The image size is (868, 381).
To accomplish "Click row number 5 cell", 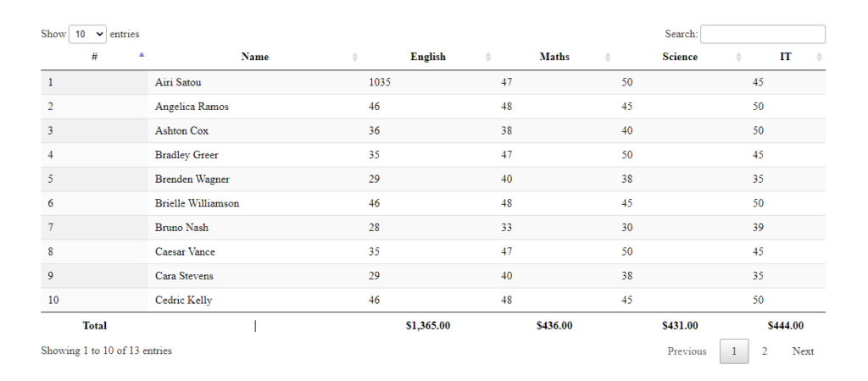I will point(95,179).
